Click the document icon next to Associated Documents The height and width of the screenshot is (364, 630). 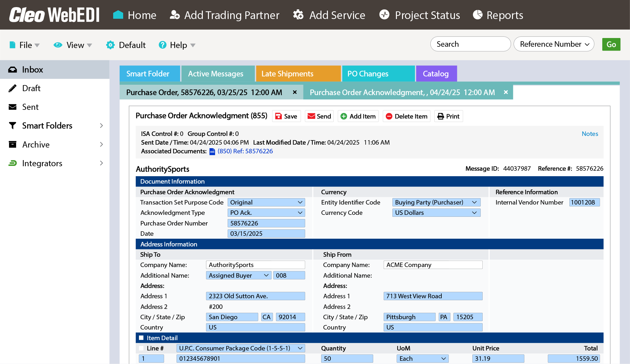click(212, 151)
